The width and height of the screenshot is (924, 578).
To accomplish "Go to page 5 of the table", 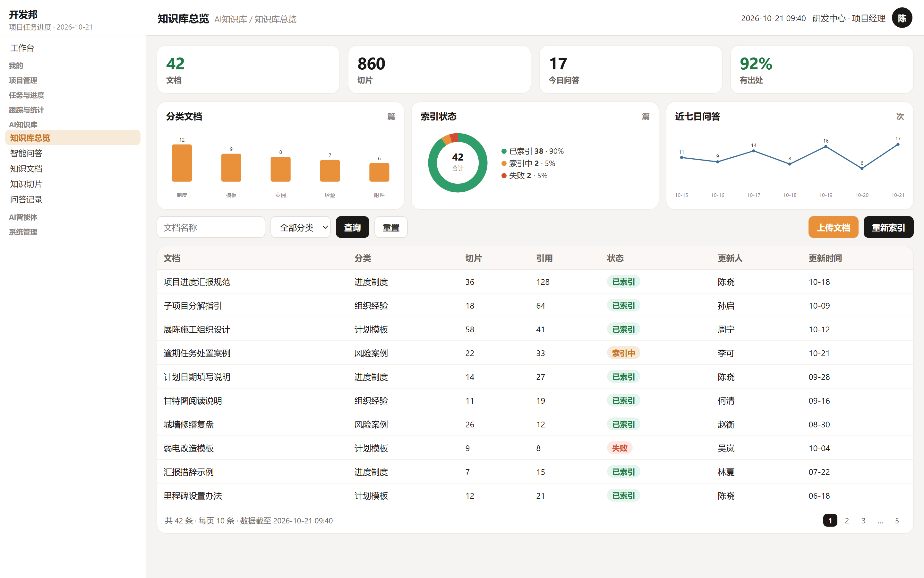I will pos(897,521).
